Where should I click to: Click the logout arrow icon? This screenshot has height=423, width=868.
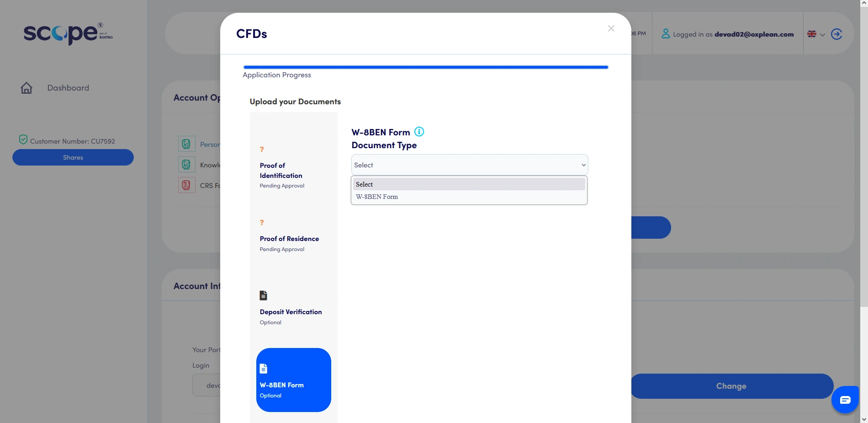coord(836,34)
